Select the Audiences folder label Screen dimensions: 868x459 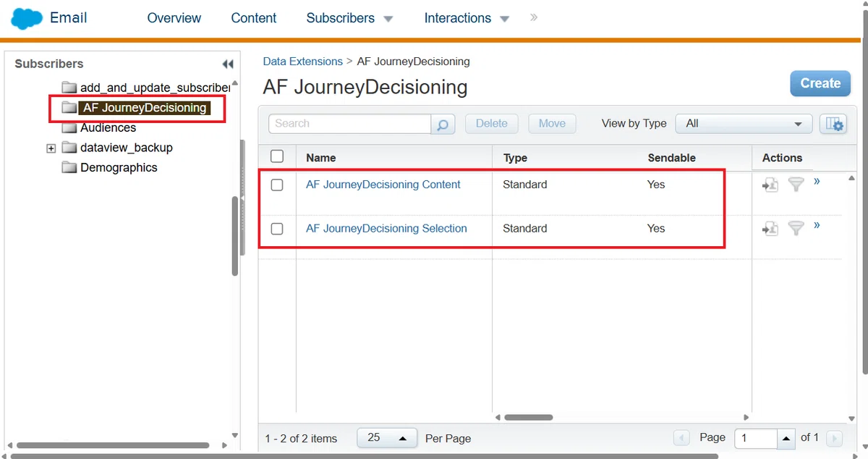point(109,127)
